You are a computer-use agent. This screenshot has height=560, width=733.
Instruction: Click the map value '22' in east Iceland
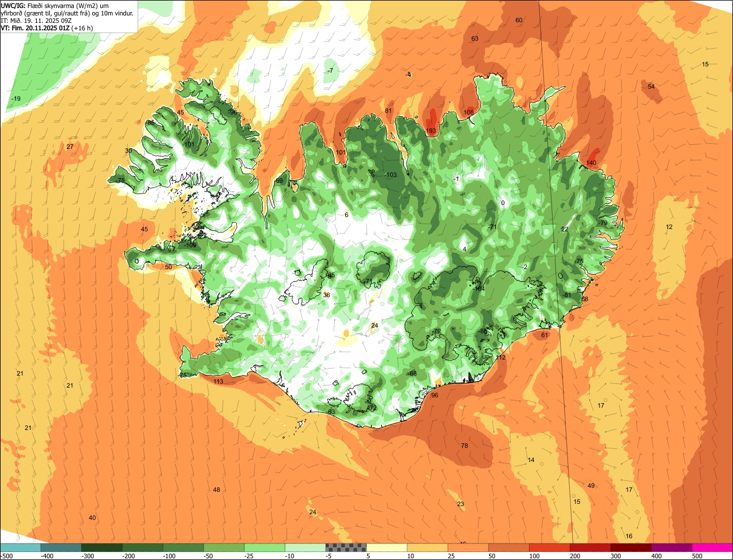click(565, 229)
